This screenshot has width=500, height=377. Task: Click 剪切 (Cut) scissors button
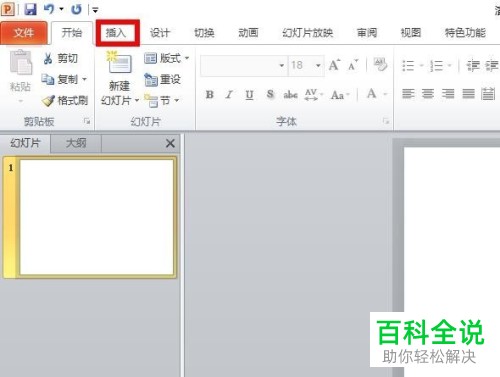pos(60,59)
